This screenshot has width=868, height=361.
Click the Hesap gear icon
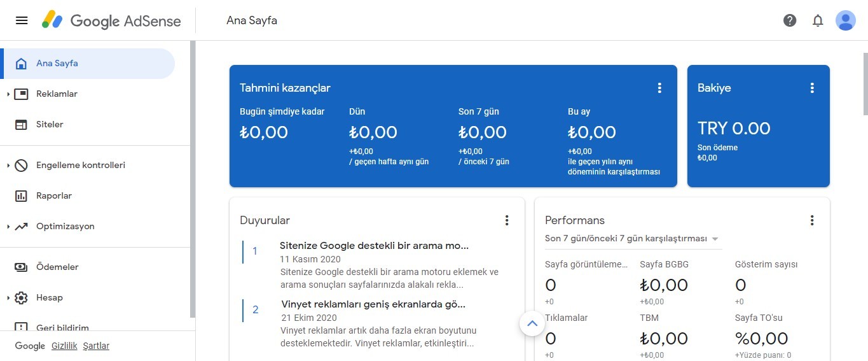pyautogui.click(x=21, y=298)
